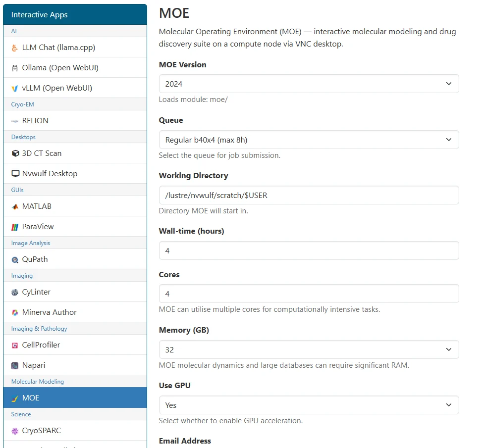Open the Memory (GB) dropdown
Image resolution: width=483 pixels, height=448 pixels.
coord(309,350)
